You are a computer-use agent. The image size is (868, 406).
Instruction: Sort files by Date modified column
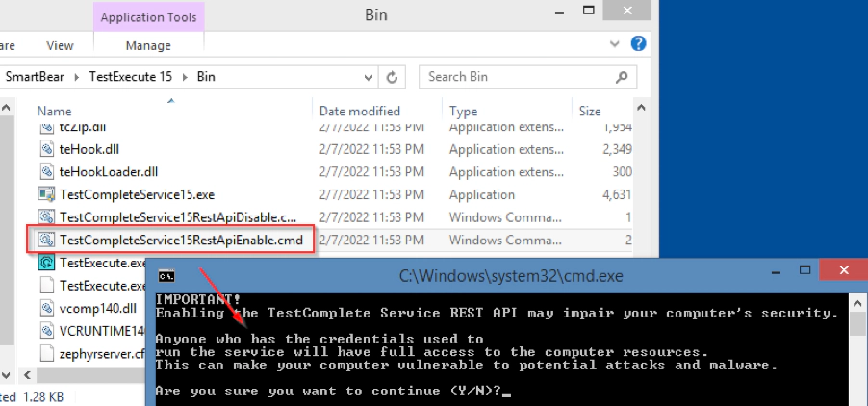(360, 112)
